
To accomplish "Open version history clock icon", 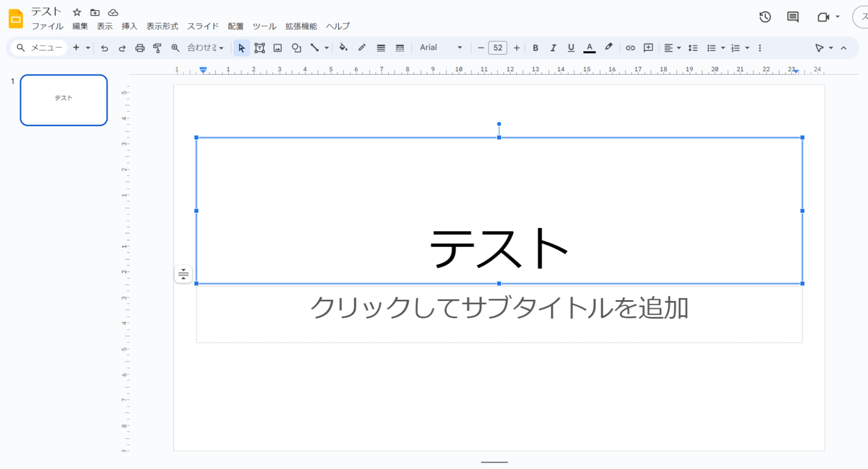I will 765,17.
